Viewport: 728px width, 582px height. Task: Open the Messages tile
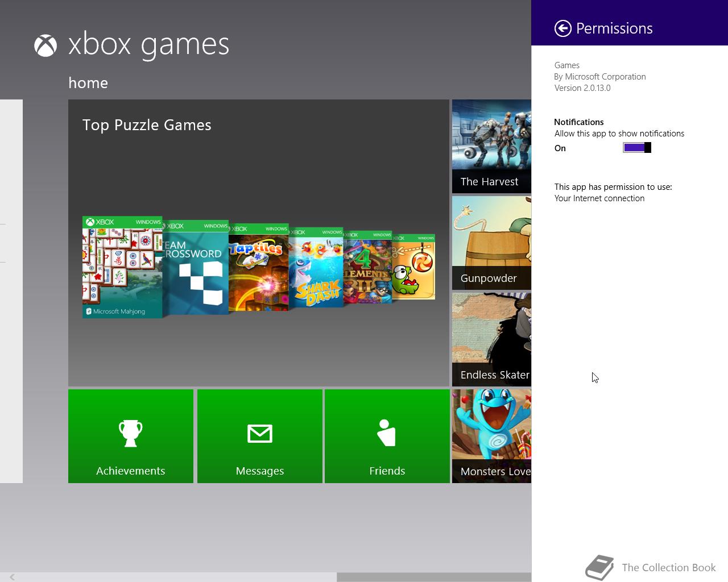tap(260, 436)
